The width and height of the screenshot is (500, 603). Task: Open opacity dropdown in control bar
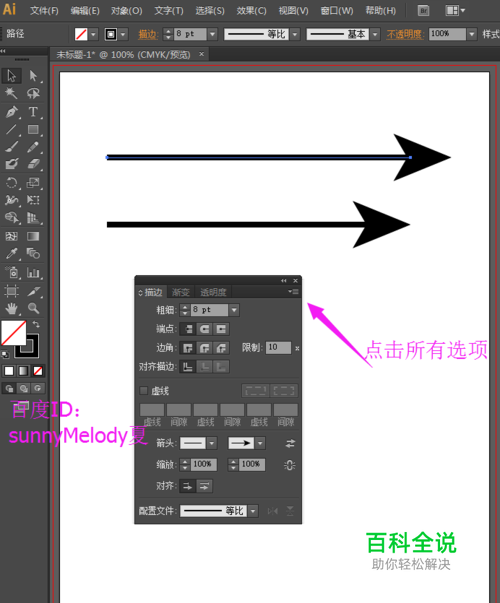coord(472,34)
